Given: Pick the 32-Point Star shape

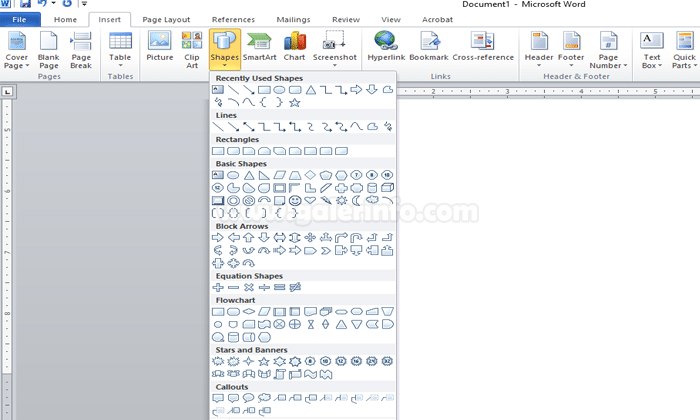Looking at the screenshot, I should (387, 362).
